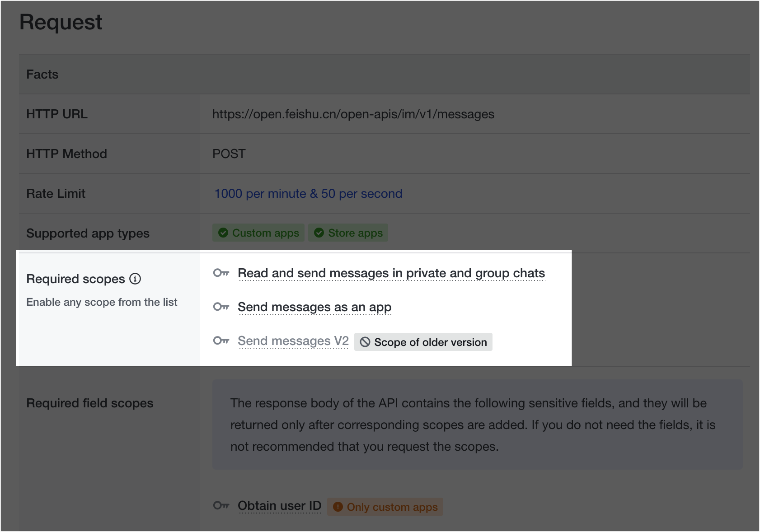Click the Custom apps badge
The image size is (760, 532).
pos(258,233)
